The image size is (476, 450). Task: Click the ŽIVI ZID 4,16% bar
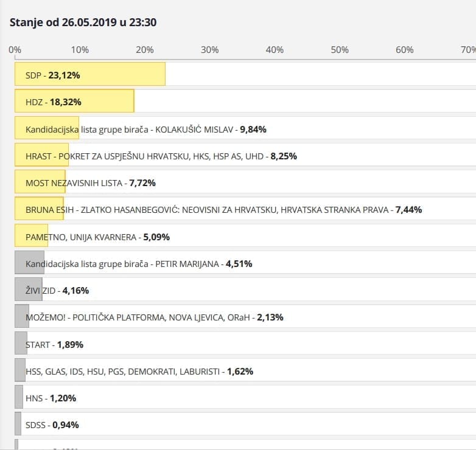(28, 290)
